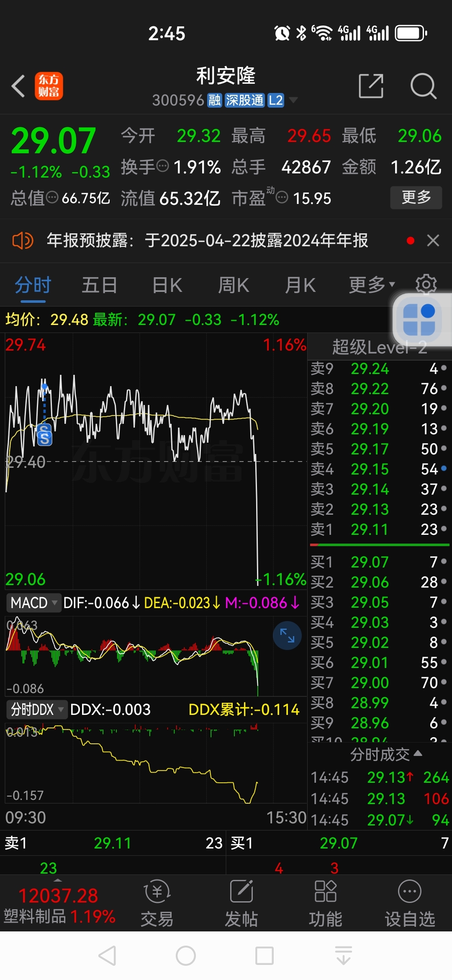Open the 更多 chart period dropdown
This screenshot has width=452, height=980.
(372, 285)
